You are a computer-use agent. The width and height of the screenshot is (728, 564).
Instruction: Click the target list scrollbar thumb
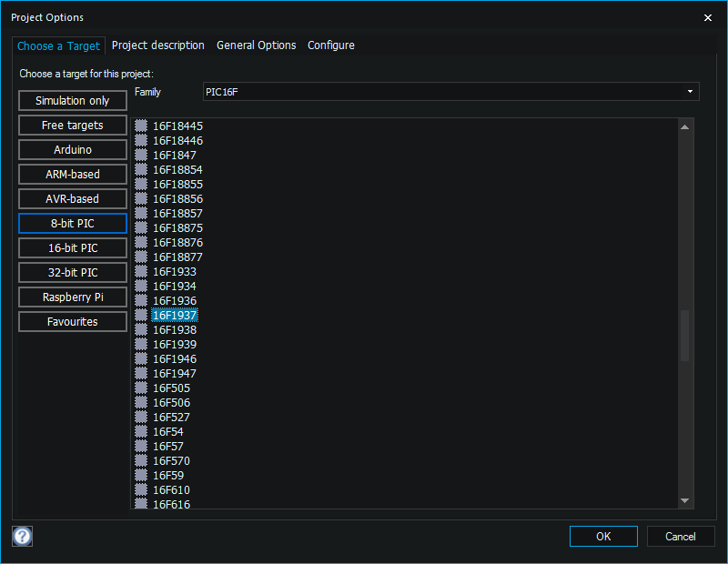(x=685, y=335)
